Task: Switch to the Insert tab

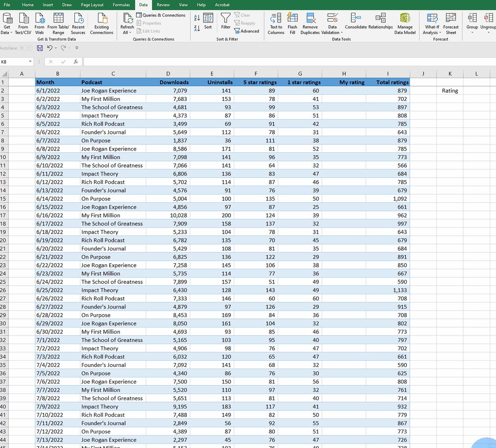Action: [48, 5]
